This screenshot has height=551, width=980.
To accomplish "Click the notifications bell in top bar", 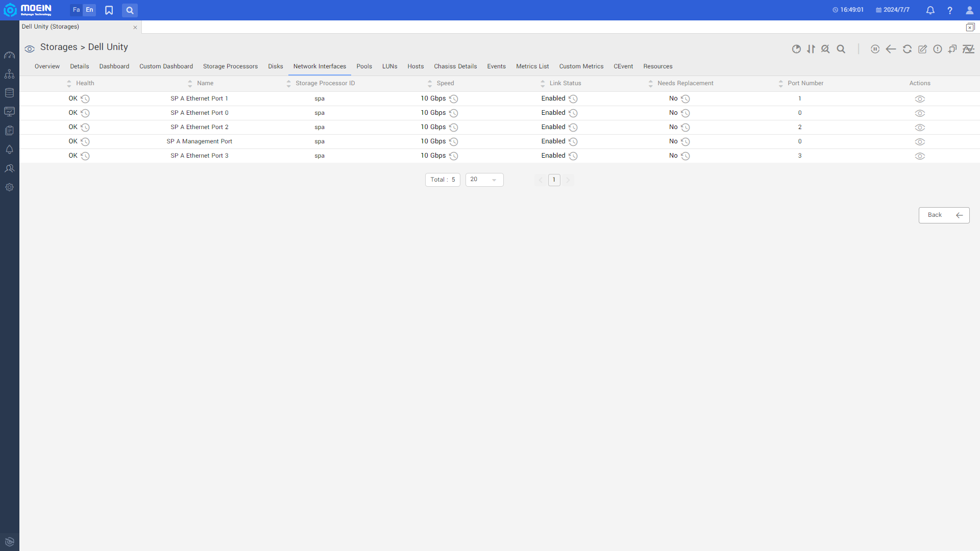I will click(x=930, y=10).
